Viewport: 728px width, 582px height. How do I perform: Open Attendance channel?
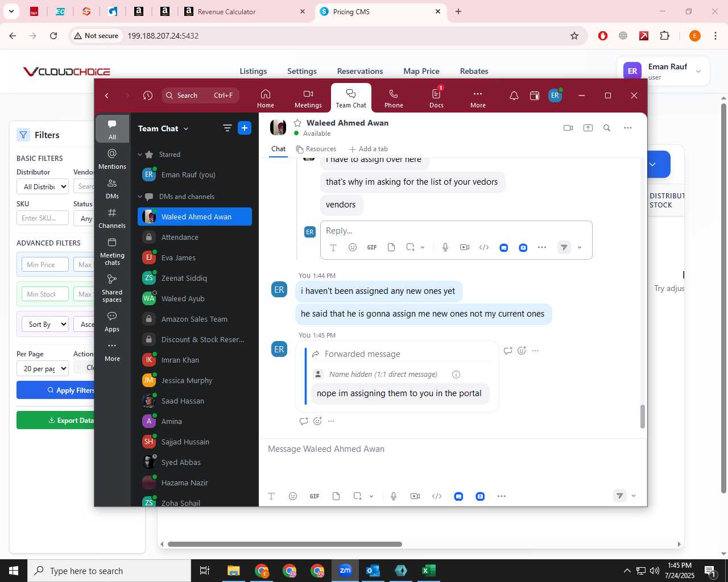pos(195,237)
